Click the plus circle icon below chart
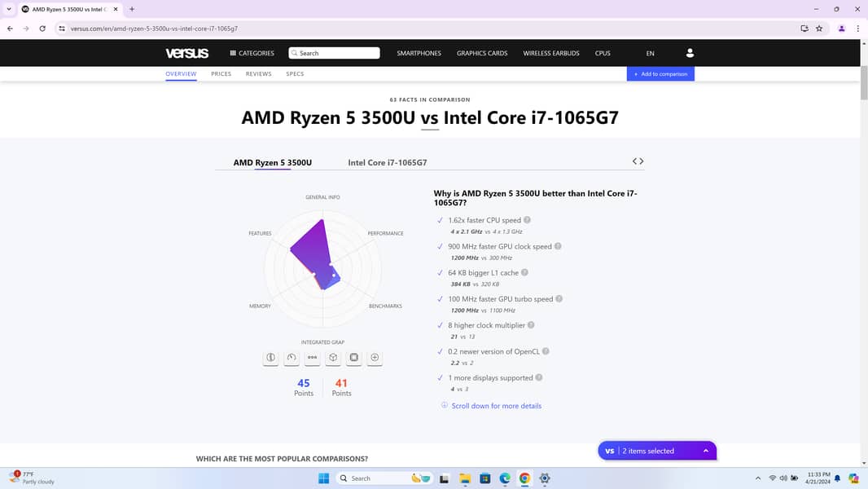Image resolution: width=868 pixels, height=489 pixels. click(x=375, y=357)
